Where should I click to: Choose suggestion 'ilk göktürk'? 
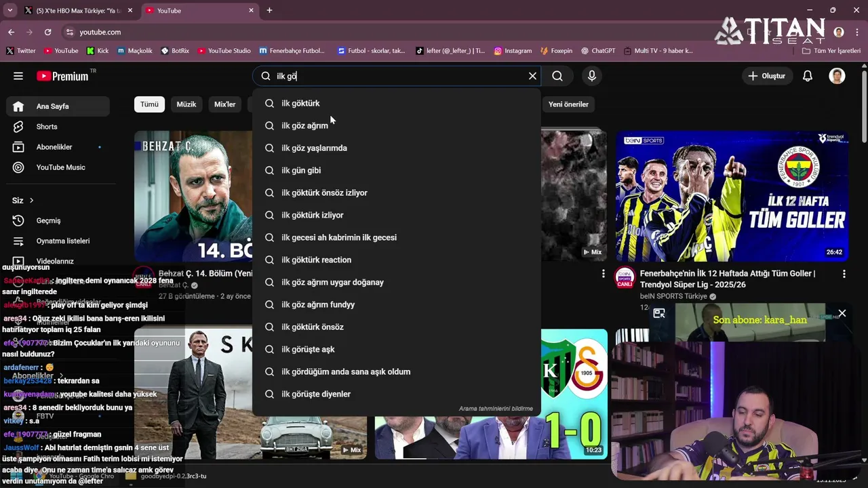coord(397,103)
